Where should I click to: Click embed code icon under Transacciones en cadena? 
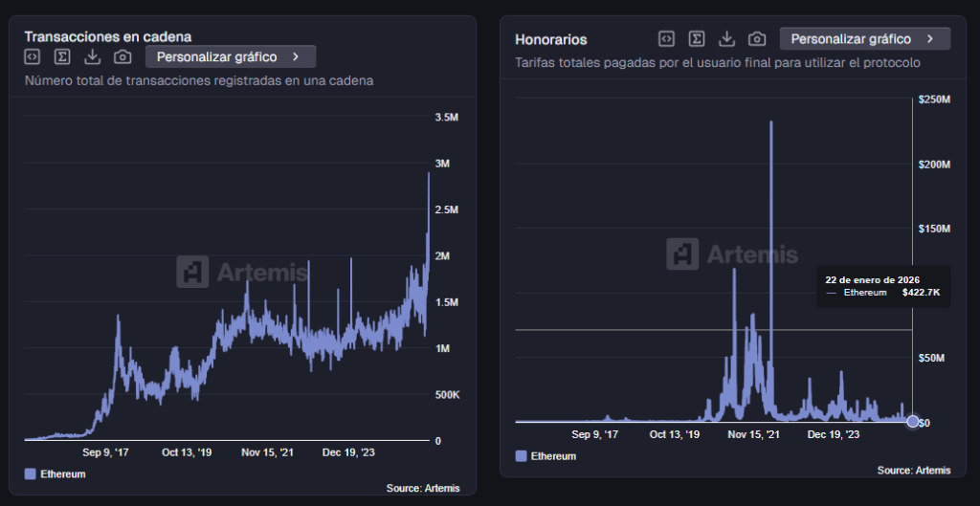32,57
